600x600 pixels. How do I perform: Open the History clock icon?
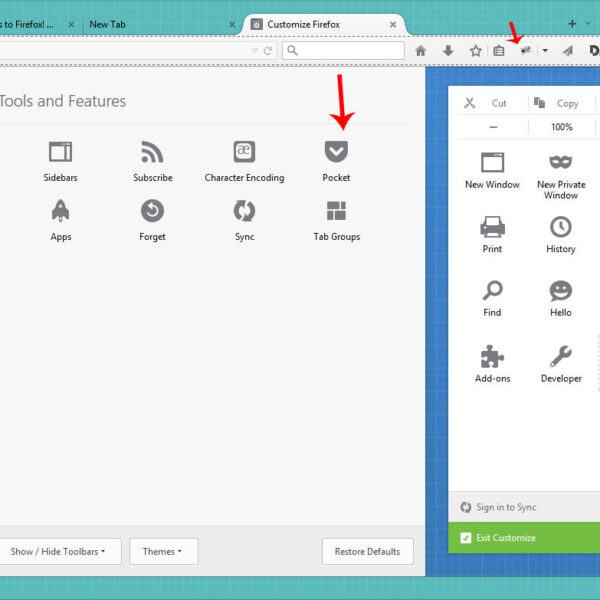pyautogui.click(x=561, y=227)
